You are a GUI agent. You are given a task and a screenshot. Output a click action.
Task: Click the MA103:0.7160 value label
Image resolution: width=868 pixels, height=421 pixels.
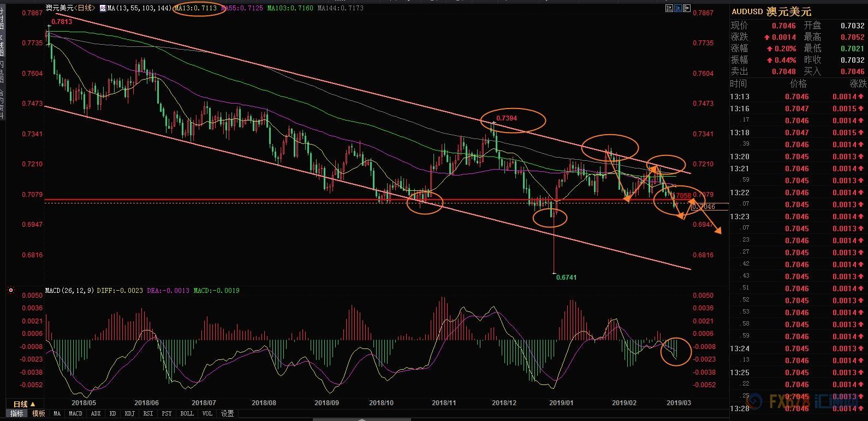click(x=290, y=8)
